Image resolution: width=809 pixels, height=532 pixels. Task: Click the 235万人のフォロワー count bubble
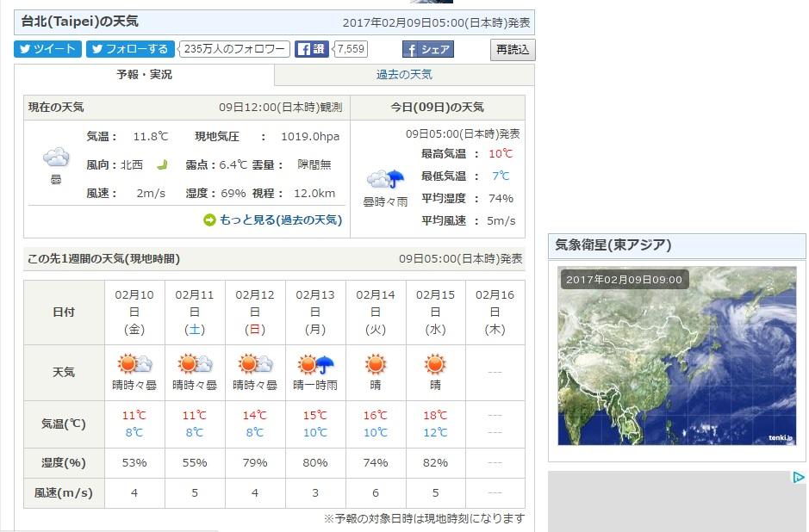click(233, 49)
